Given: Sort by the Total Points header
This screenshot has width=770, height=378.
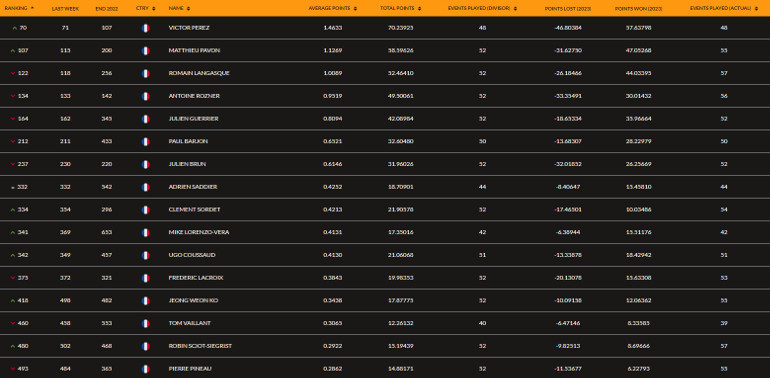Looking at the screenshot, I should click(x=400, y=8).
